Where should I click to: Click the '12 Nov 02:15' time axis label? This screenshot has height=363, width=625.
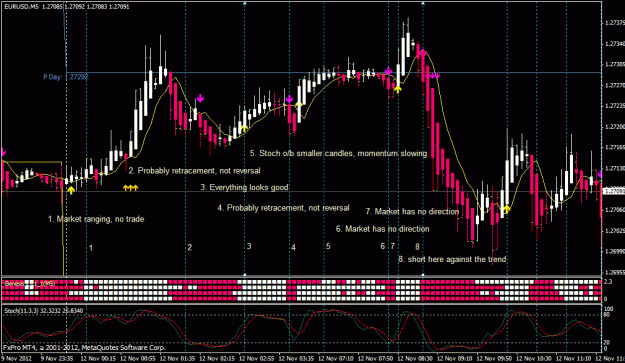click(x=217, y=358)
